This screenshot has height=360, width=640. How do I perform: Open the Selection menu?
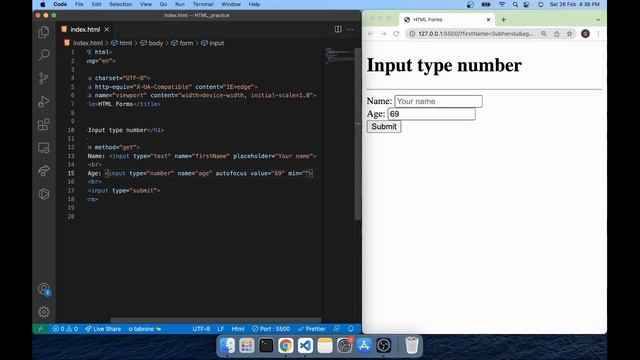click(120, 4)
